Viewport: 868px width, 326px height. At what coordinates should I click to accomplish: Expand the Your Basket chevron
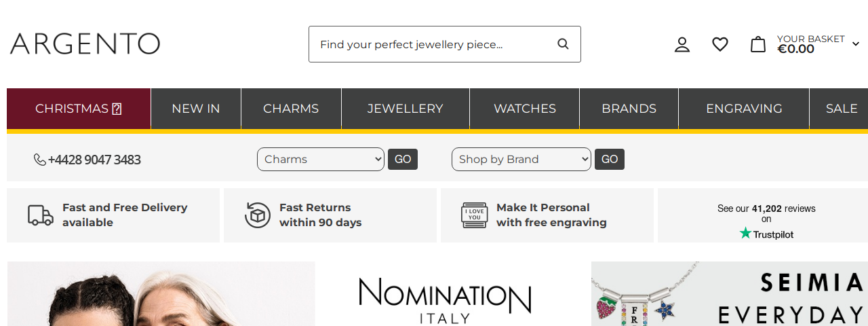click(856, 44)
